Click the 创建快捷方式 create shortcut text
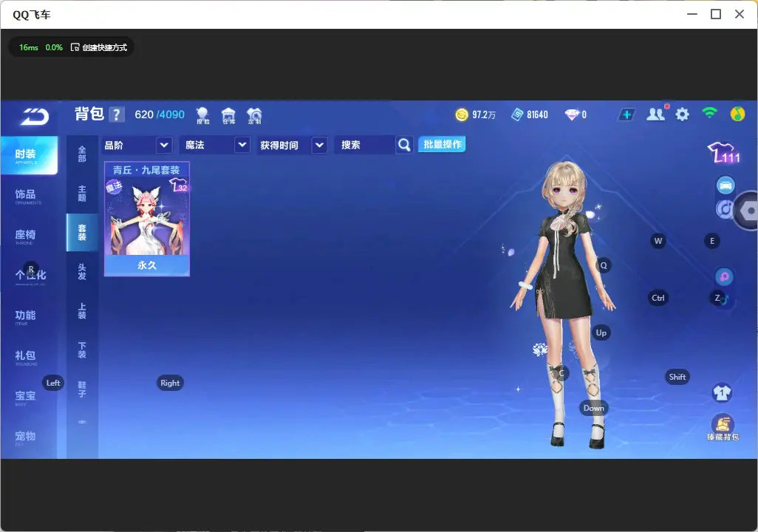 104,47
